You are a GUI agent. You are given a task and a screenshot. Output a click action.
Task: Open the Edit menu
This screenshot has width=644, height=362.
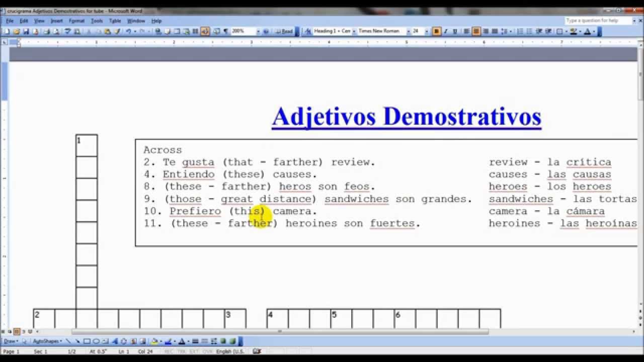tap(24, 21)
